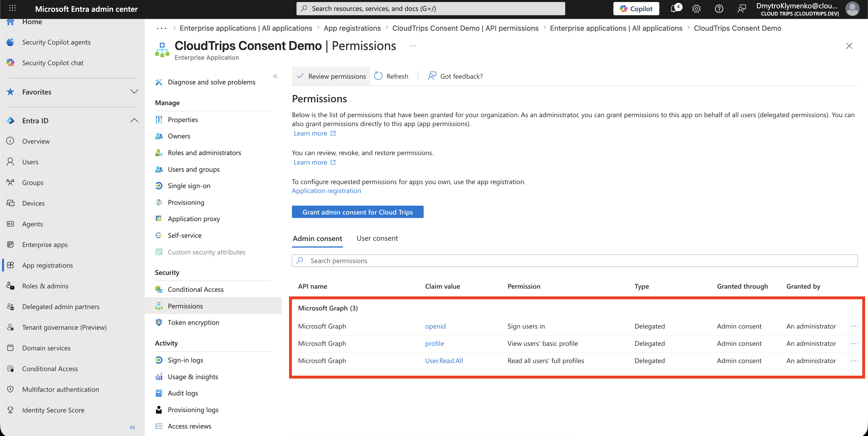This screenshot has width=868, height=436.
Task: Open row options for profile permission
Action: point(854,343)
